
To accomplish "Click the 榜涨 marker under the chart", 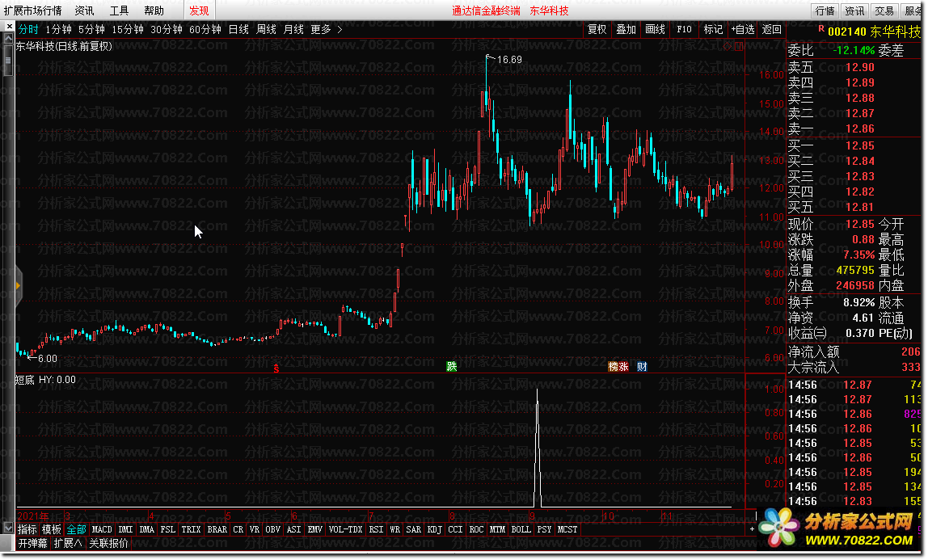I will tap(618, 367).
